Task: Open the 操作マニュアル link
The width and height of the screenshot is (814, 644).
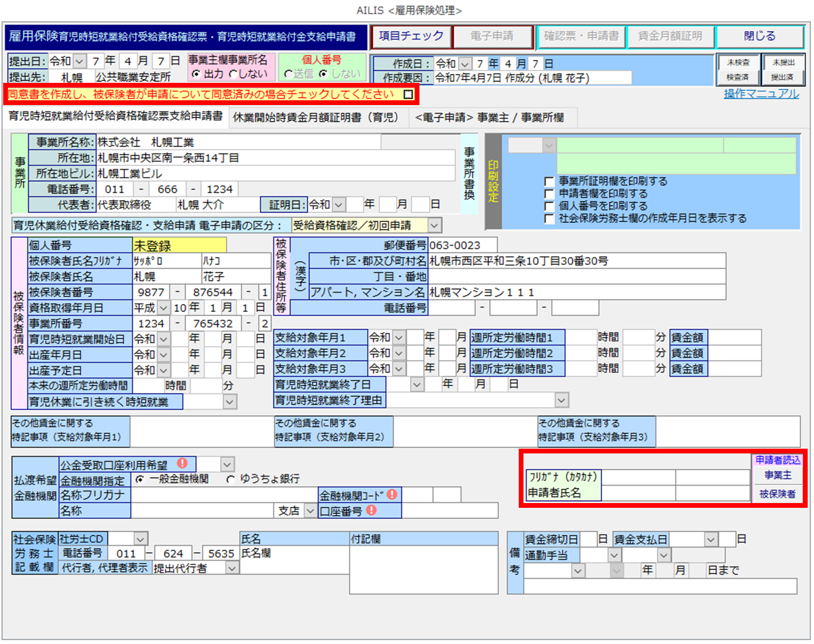Action: tap(761, 94)
